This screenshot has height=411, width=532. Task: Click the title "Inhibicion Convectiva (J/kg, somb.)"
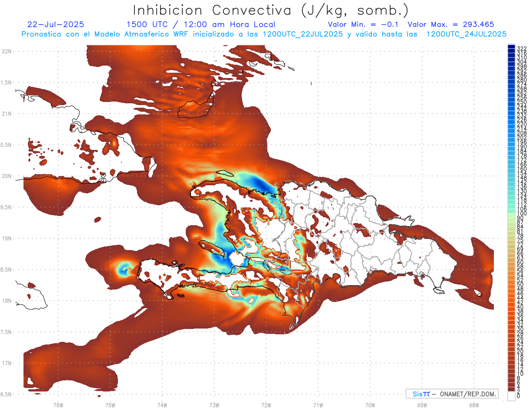pos(271,10)
